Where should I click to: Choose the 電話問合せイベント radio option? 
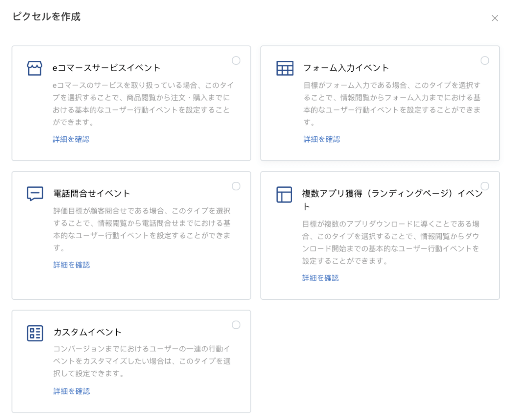236,186
